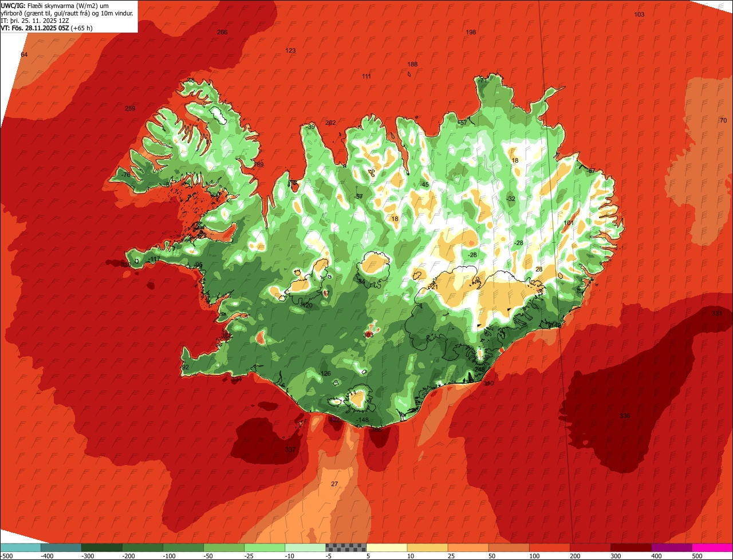
Task: Click the light green -25 to -10 swatch
Action: tap(265, 547)
